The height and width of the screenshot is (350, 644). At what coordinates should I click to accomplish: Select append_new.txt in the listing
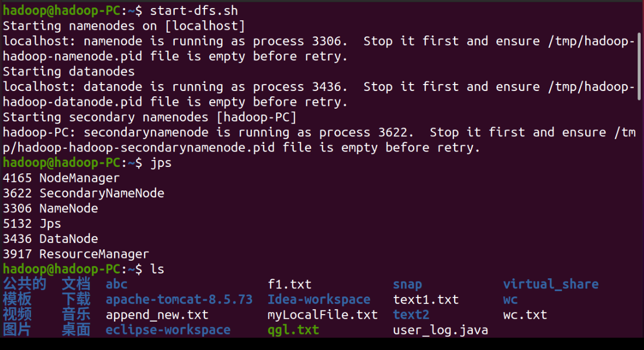pos(157,315)
